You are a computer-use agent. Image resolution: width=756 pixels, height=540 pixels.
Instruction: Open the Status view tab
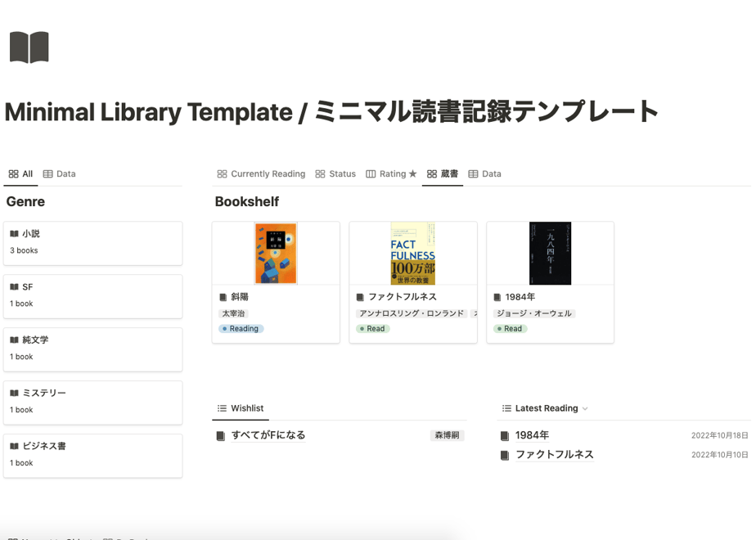point(335,174)
